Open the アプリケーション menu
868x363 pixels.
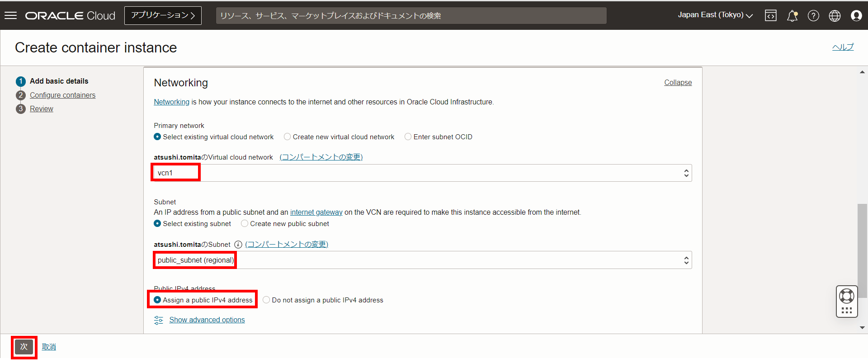(163, 15)
